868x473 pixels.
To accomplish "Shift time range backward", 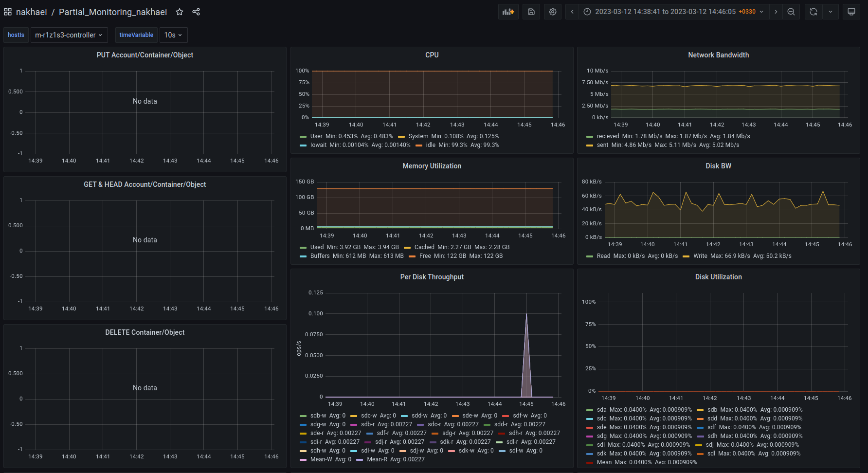I will [x=572, y=12].
